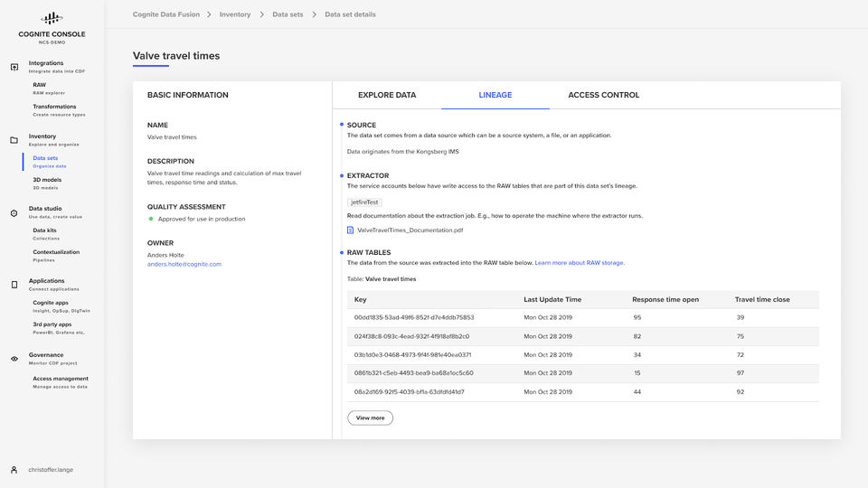The height and width of the screenshot is (488, 868).
Task: Click the PDF document file icon
Action: coord(351,230)
